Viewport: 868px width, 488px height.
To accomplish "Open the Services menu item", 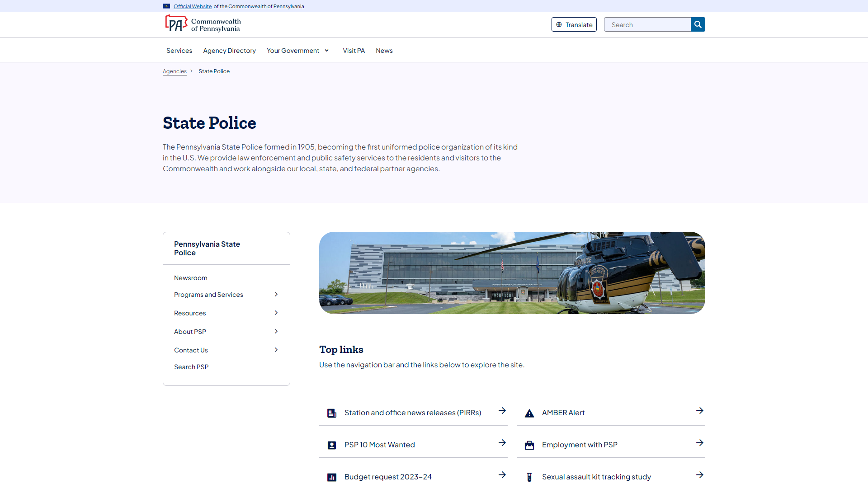I will tap(179, 51).
